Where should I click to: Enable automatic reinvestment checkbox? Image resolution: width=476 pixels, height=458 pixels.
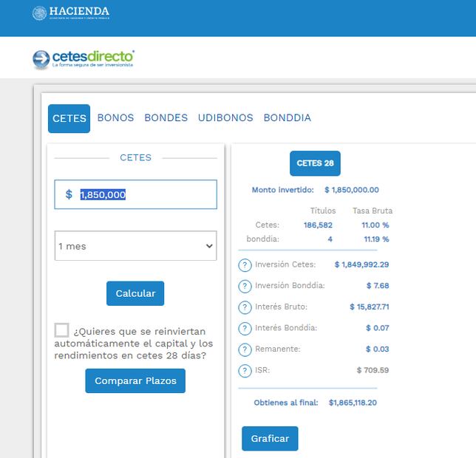[62, 330]
